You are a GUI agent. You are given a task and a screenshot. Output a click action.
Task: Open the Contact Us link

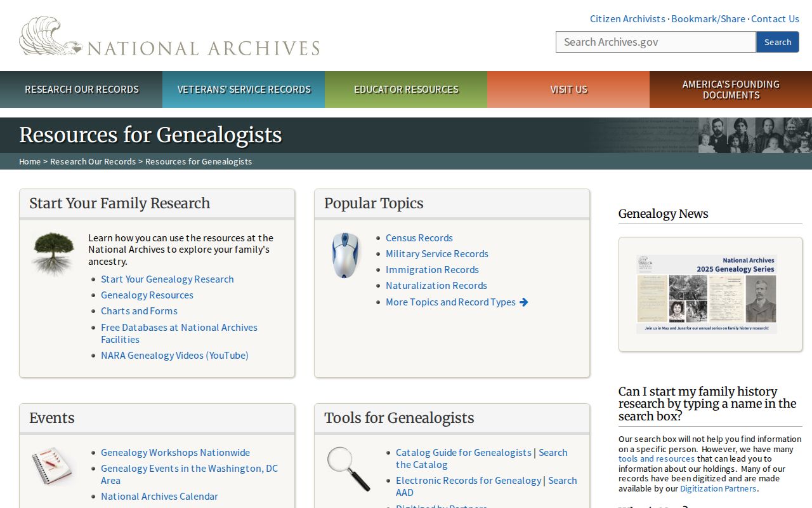point(775,18)
